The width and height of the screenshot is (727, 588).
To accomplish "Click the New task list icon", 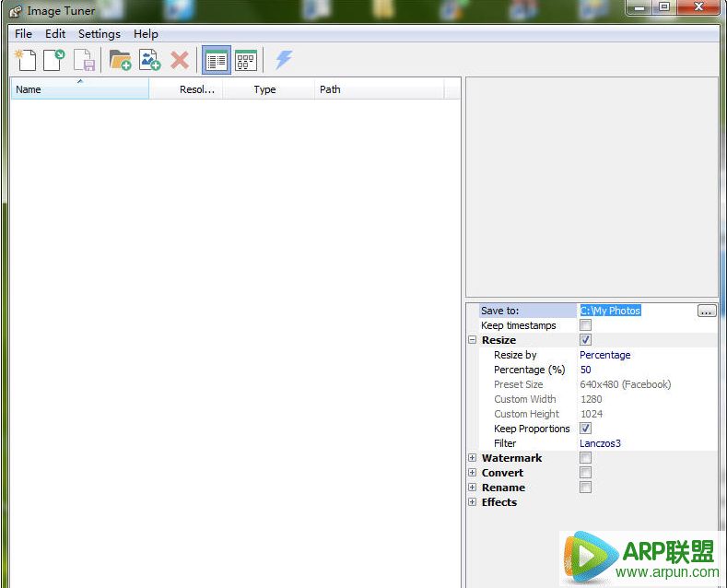I will [x=26, y=60].
